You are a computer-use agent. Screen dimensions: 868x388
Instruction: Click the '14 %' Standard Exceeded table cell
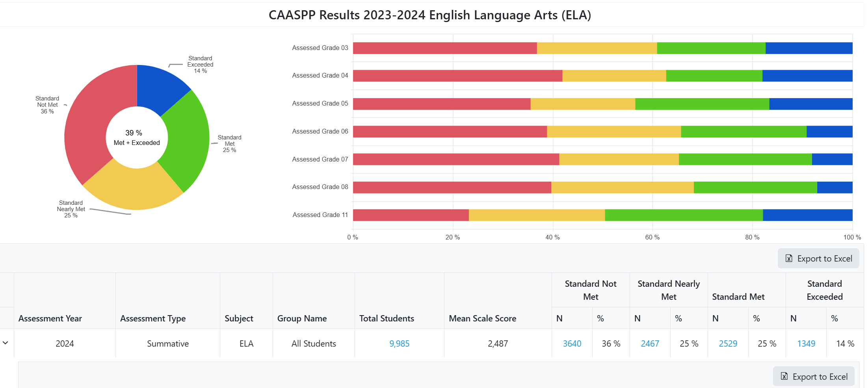coord(845,343)
